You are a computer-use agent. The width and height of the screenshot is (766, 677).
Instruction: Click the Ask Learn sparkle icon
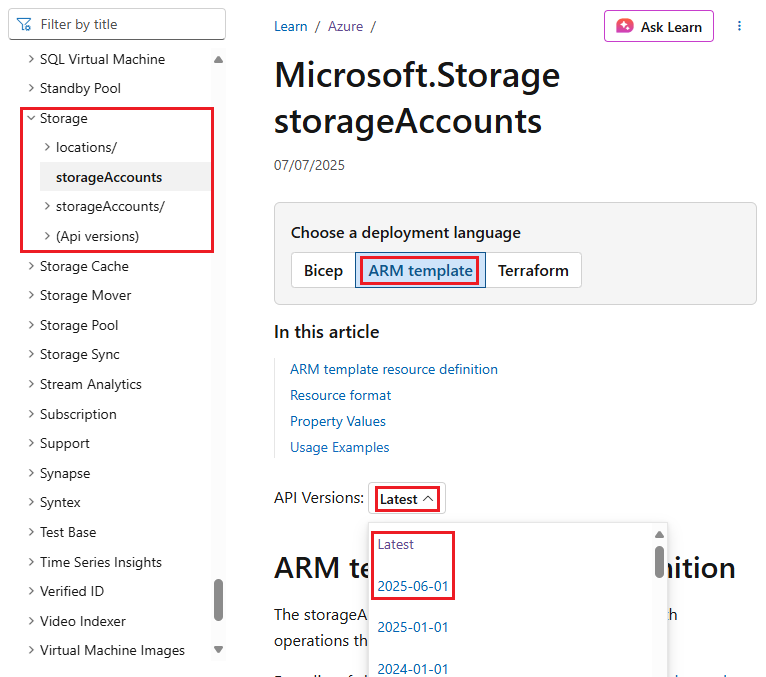pyautogui.click(x=625, y=26)
